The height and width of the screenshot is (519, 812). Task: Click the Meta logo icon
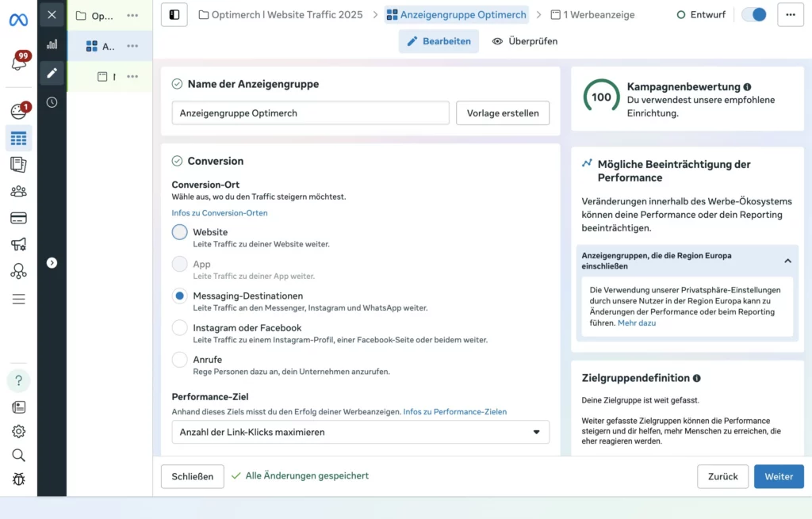[18, 20]
